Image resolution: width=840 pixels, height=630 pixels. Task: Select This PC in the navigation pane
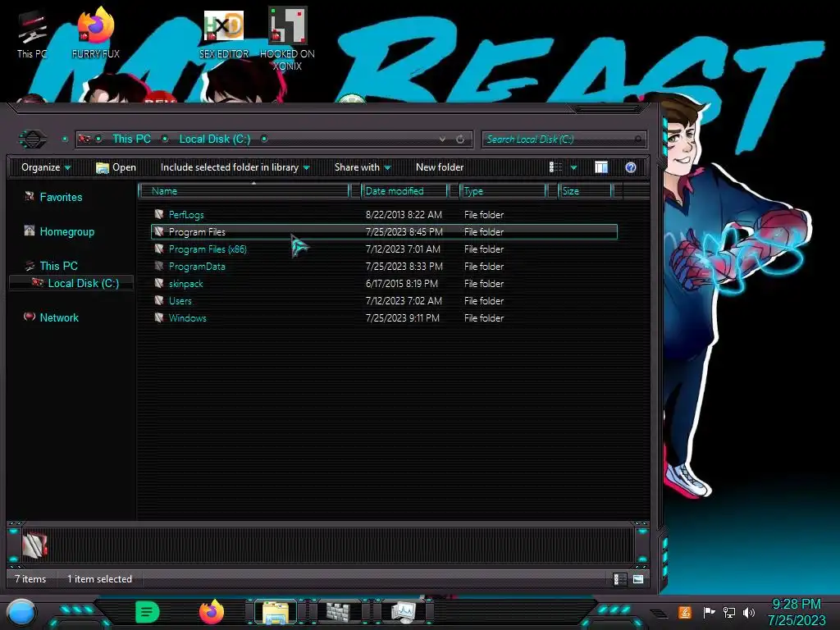click(x=52, y=266)
